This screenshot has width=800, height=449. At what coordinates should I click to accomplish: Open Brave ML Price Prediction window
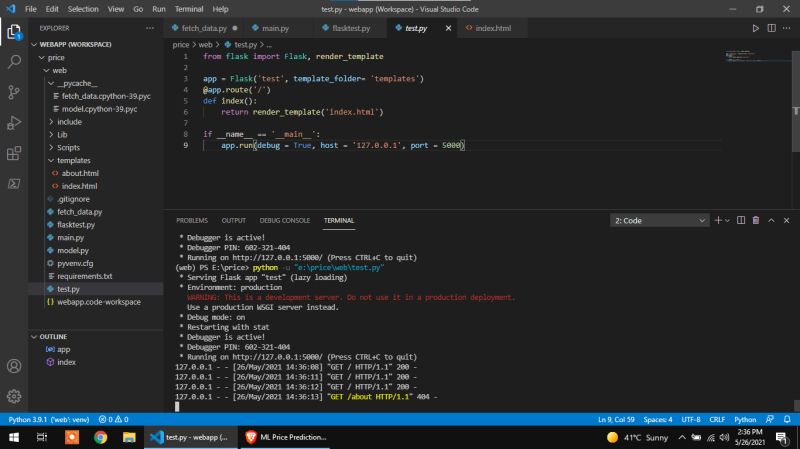coord(286,437)
